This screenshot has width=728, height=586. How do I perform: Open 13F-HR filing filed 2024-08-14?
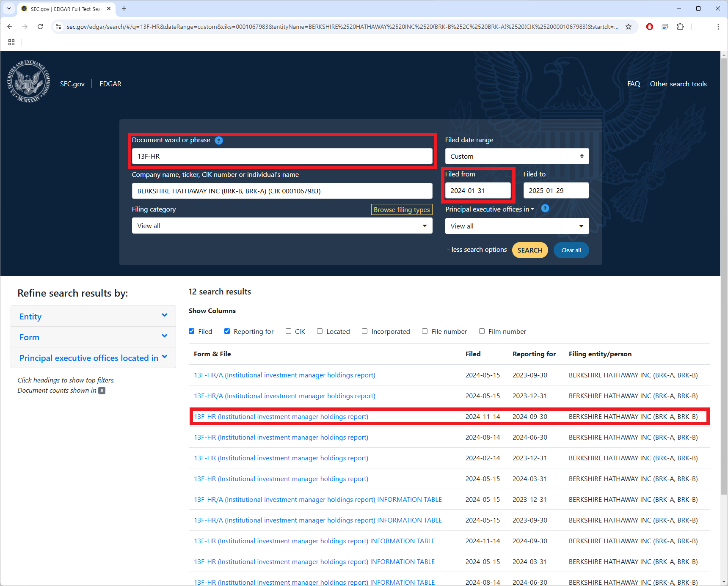pyautogui.click(x=281, y=437)
